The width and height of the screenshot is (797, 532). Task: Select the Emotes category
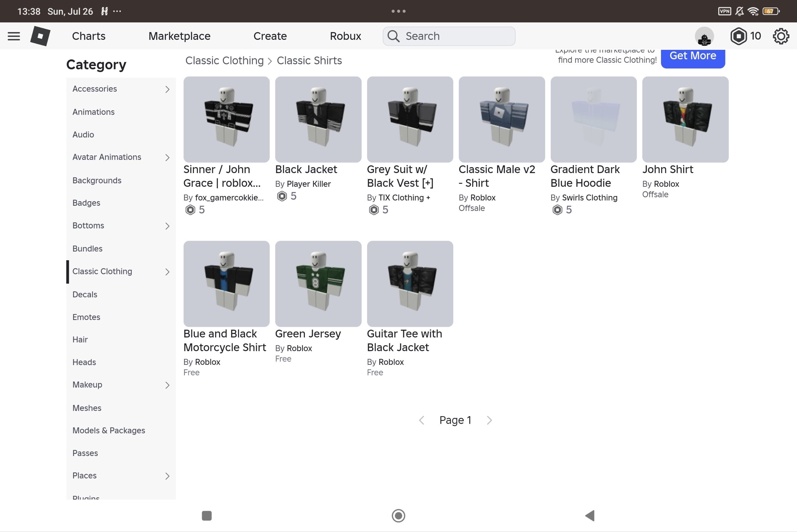click(x=121, y=317)
